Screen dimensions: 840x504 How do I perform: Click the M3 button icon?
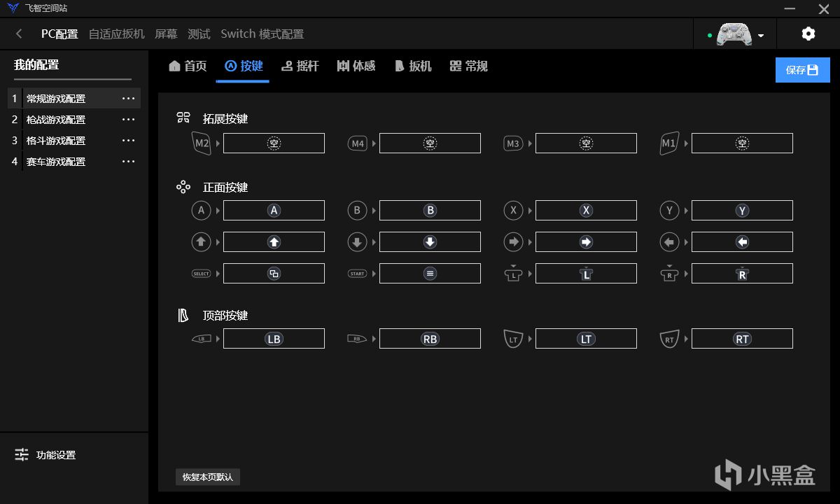(513, 143)
